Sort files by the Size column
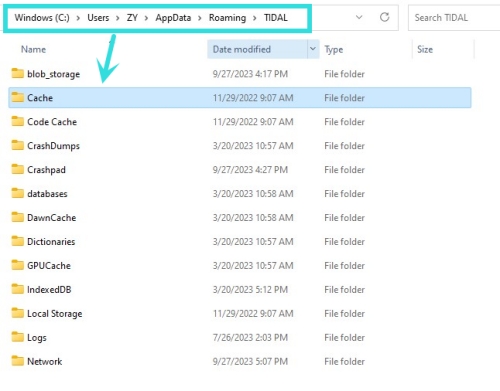The image size is (500, 391). click(x=425, y=49)
